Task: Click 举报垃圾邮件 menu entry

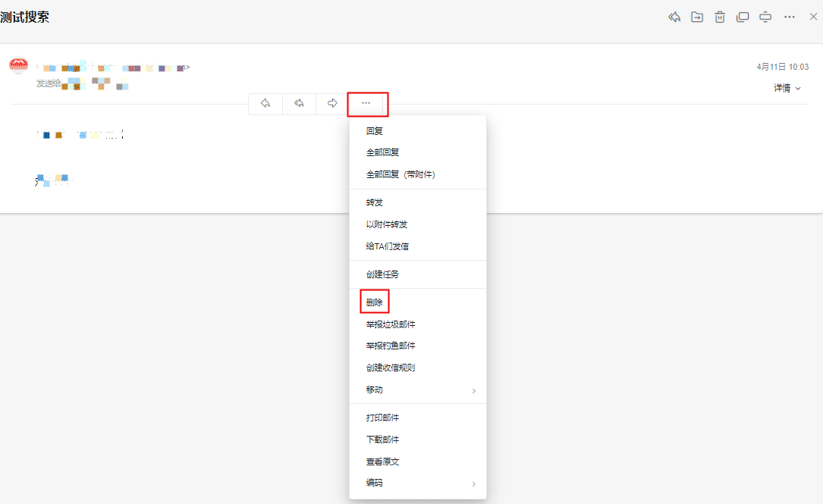Action: point(391,324)
